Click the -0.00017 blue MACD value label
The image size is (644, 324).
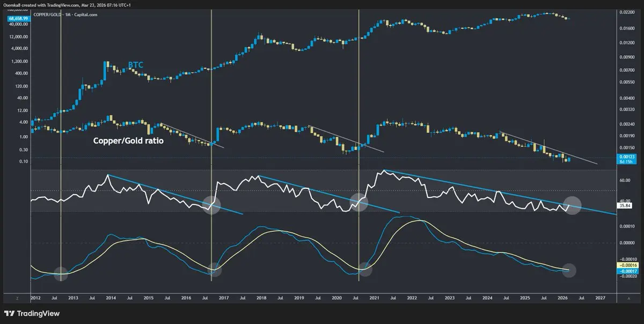[627, 270]
